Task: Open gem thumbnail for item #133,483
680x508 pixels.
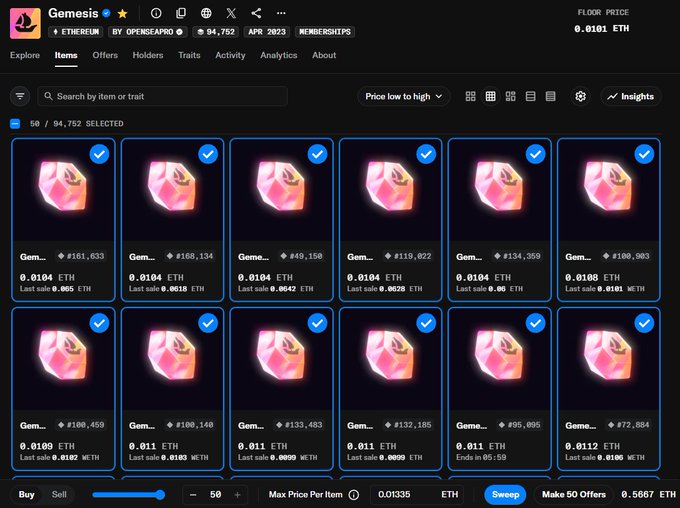Action: point(281,360)
